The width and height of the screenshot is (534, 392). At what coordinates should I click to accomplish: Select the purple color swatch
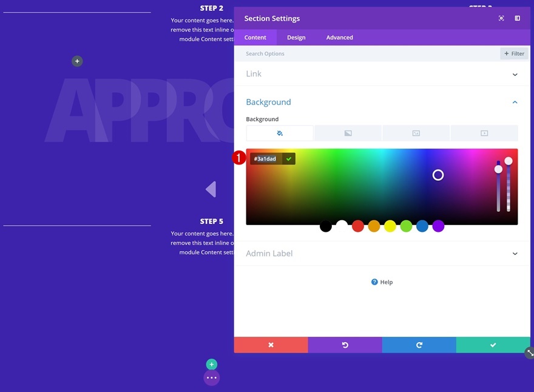[x=438, y=226]
